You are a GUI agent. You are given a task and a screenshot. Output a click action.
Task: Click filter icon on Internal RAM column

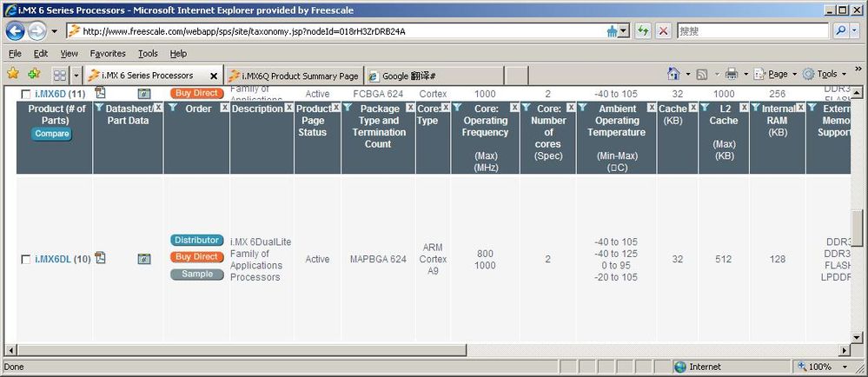click(x=756, y=108)
